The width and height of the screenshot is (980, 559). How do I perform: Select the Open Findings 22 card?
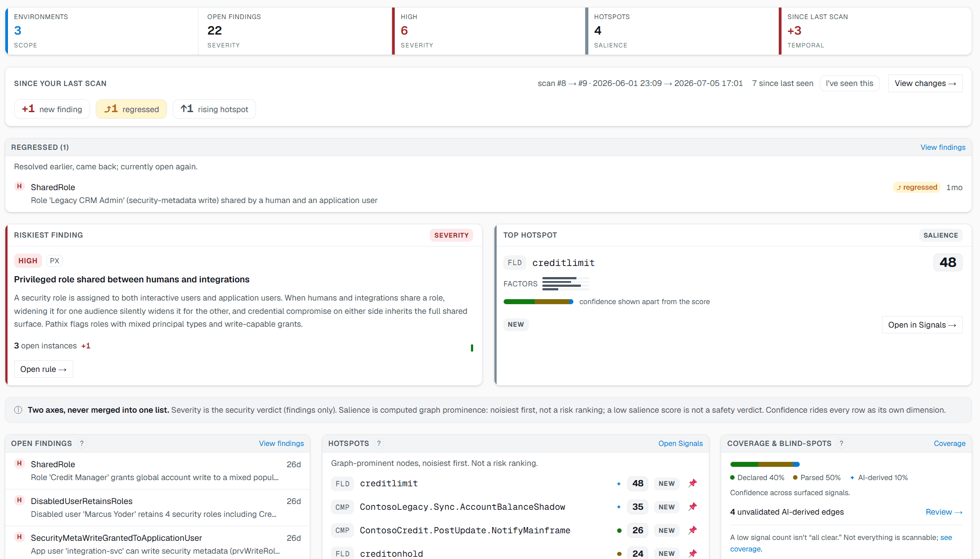coord(295,31)
